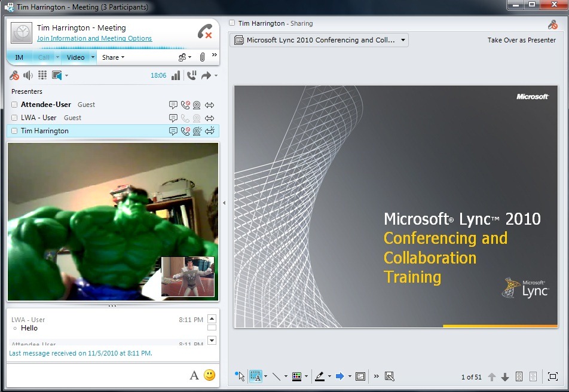Click muted phone icon for Attendee-User
The image size is (569, 392).
click(185, 105)
